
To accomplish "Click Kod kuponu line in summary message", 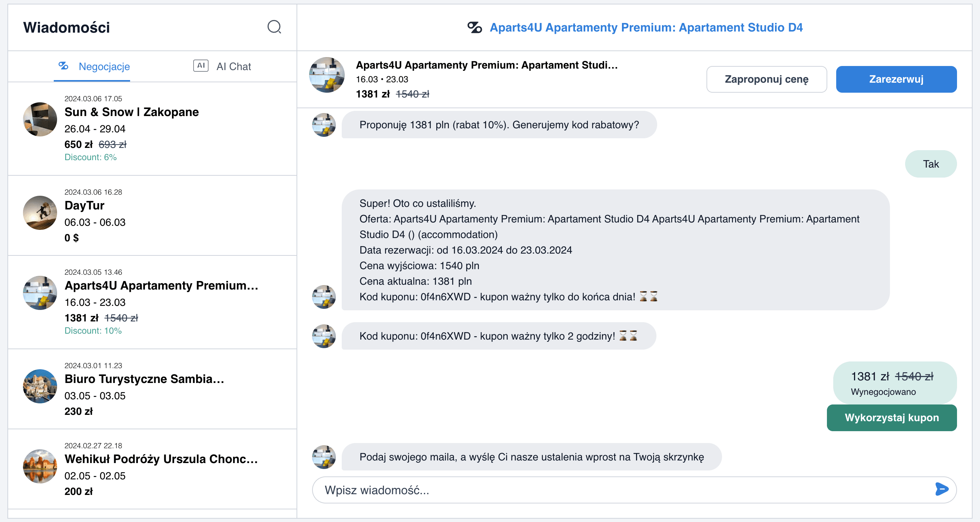I will point(509,296).
